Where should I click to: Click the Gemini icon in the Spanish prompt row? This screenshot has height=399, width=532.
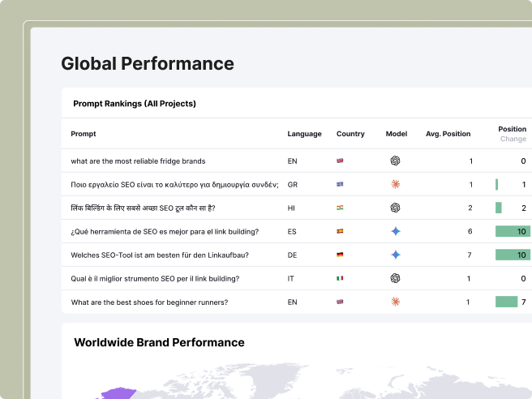pos(396,231)
